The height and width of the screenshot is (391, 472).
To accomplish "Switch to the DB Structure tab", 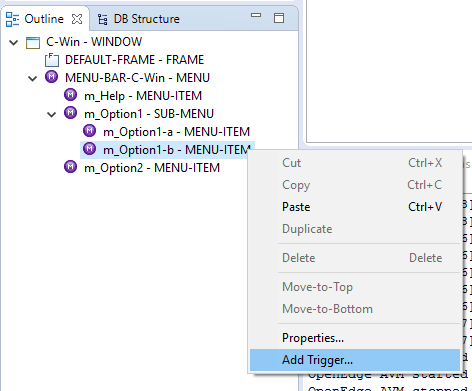I will pyautogui.click(x=138, y=19).
